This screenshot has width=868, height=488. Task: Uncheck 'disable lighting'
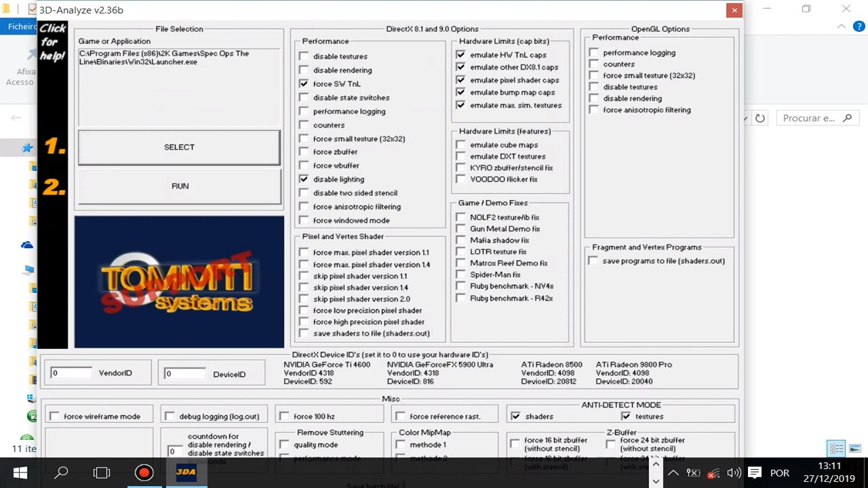click(304, 179)
